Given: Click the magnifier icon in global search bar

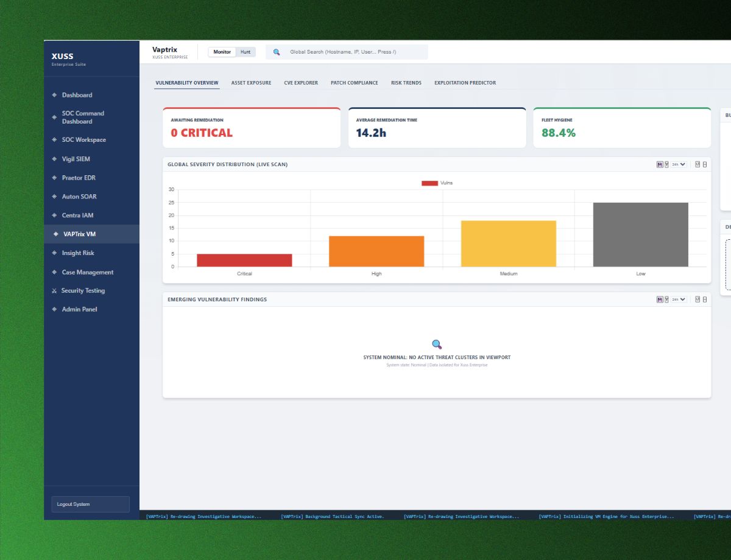Looking at the screenshot, I should [x=277, y=52].
